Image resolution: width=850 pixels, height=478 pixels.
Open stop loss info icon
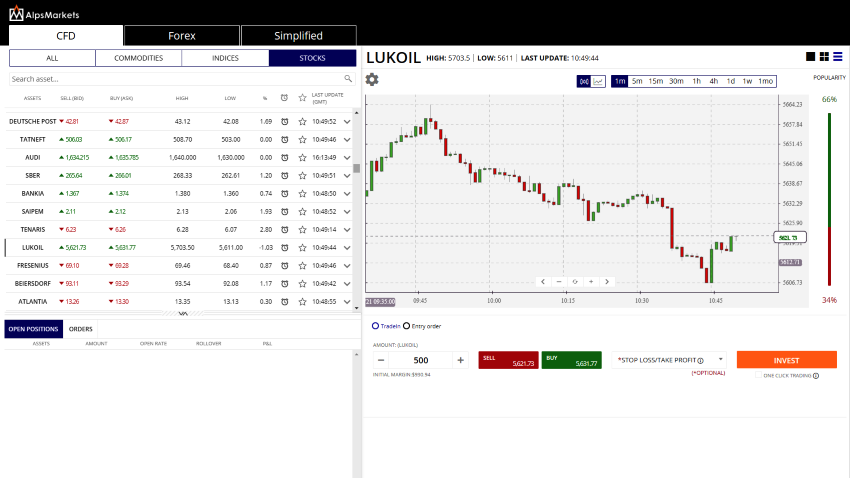[x=700, y=360]
